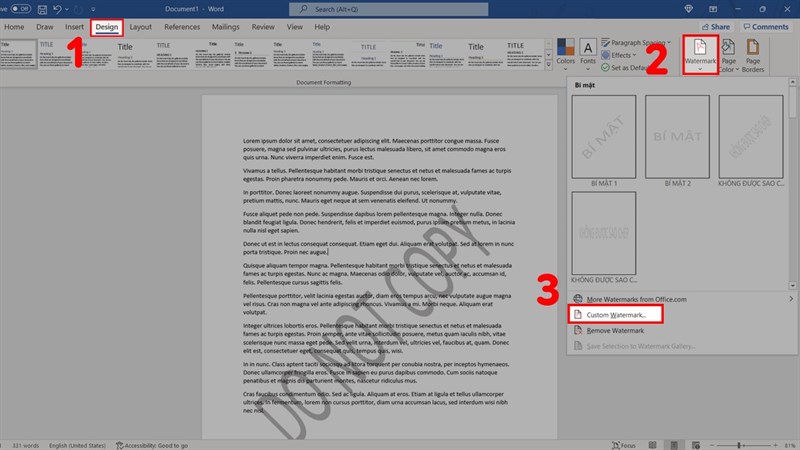800x450 pixels.
Task: Click the zoom in plus button
Action: pyautogui.click(x=775, y=445)
